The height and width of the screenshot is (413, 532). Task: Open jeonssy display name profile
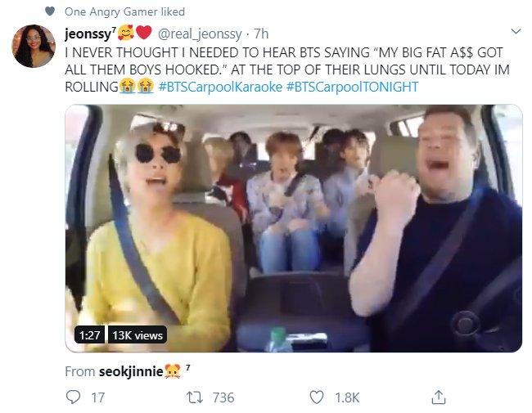coord(87,34)
